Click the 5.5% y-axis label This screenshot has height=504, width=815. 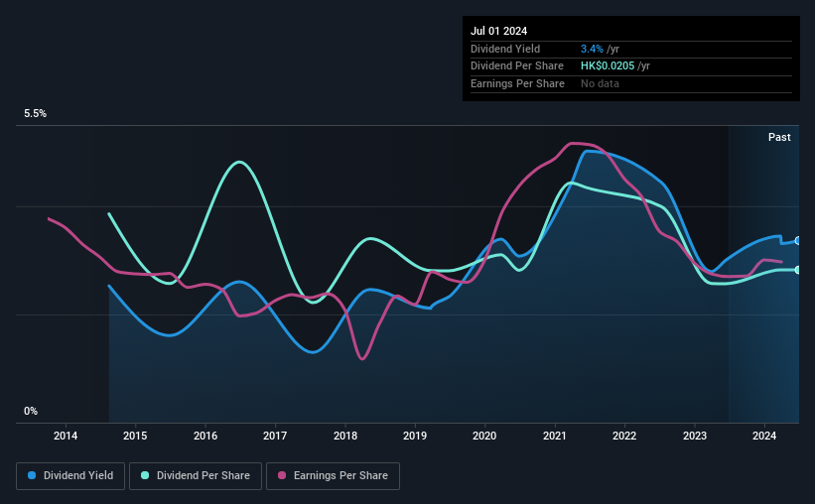click(35, 114)
